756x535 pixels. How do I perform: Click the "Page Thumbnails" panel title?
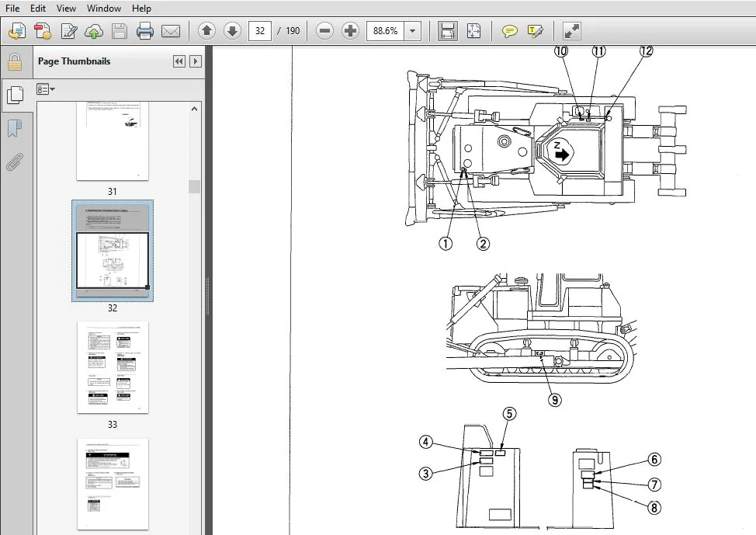click(x=75, y=61)
